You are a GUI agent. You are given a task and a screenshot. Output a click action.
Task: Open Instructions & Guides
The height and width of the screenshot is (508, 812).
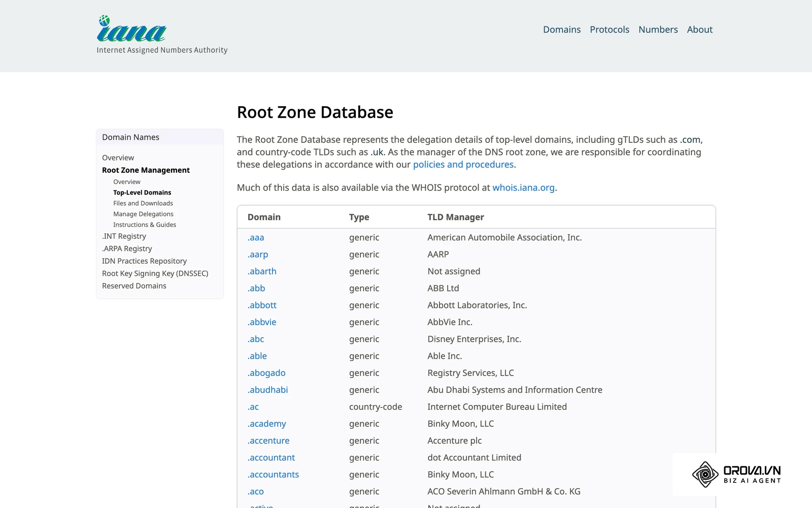click(145, 225)
